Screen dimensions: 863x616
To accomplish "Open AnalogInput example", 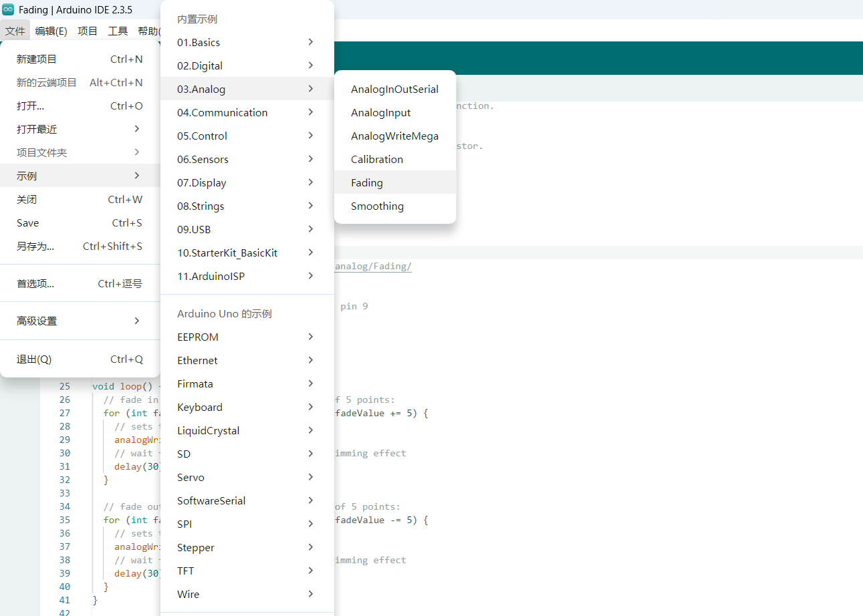I will (x=395, y=112).
